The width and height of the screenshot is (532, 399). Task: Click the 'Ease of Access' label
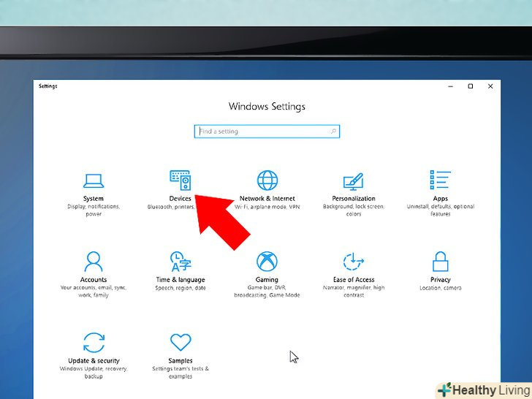354,280
